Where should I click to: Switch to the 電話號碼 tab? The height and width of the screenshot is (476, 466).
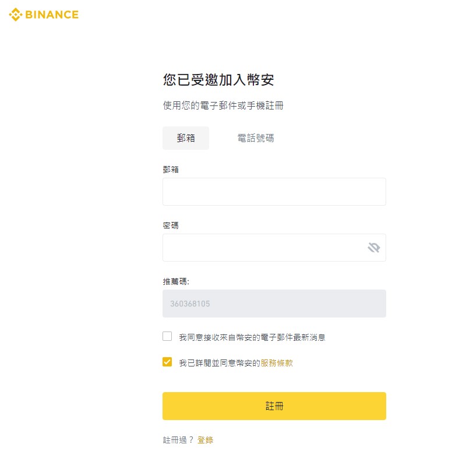[256, 138]
